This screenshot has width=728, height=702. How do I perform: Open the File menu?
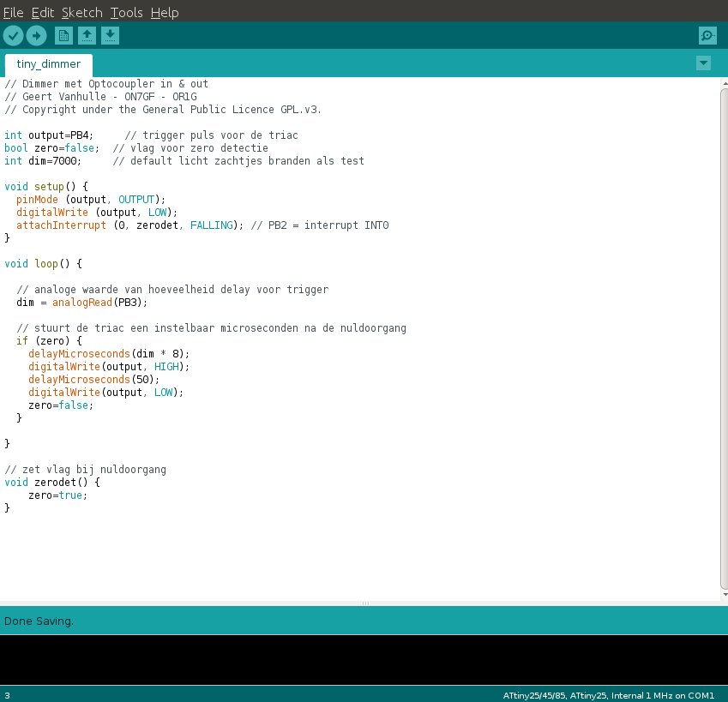click(x=13, y=13)
